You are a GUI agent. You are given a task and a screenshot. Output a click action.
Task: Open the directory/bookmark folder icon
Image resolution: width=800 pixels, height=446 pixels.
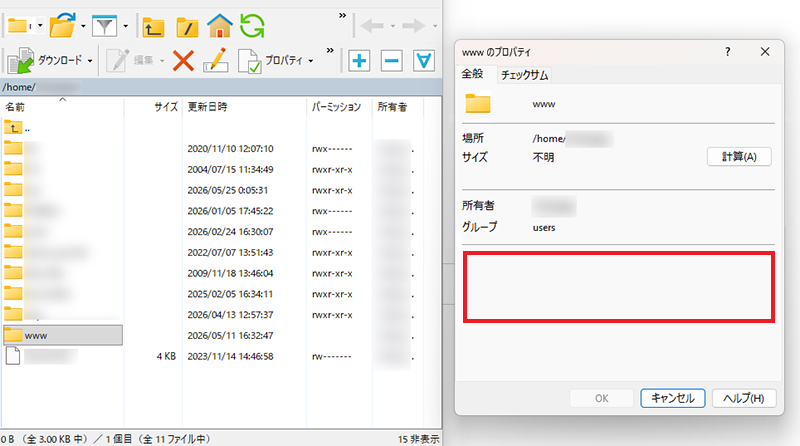[x=63, y=25]
